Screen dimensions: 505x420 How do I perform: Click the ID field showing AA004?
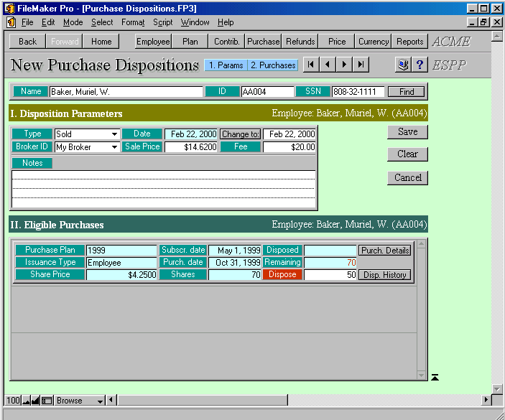point(268,92)
